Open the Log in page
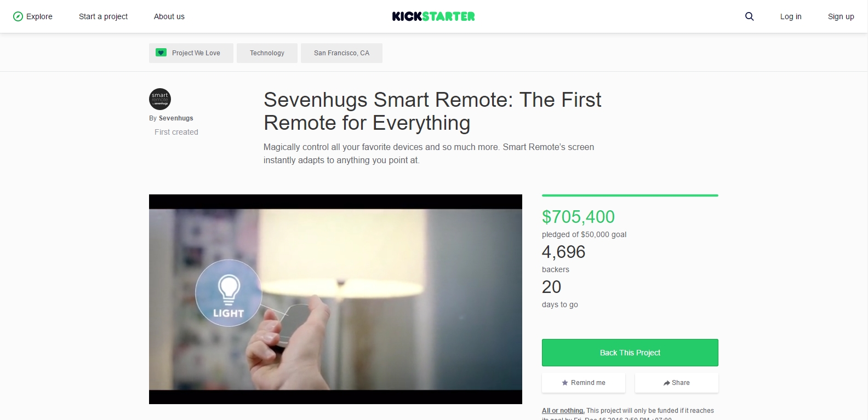 click(x=791, y=16)
